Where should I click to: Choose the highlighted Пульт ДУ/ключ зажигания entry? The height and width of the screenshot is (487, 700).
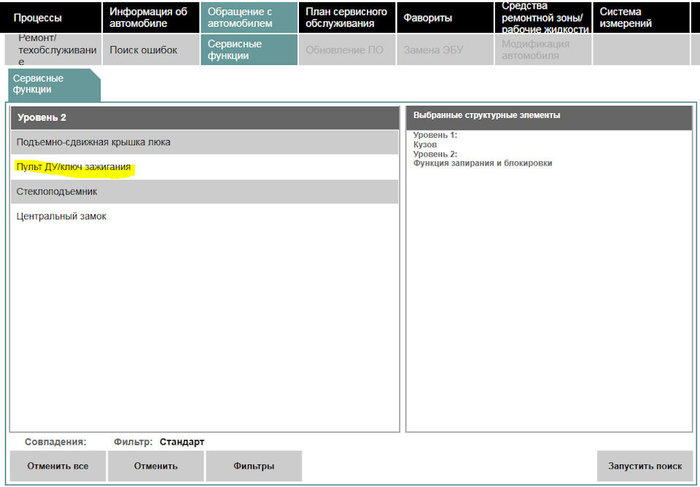click(x=74, y=167)
